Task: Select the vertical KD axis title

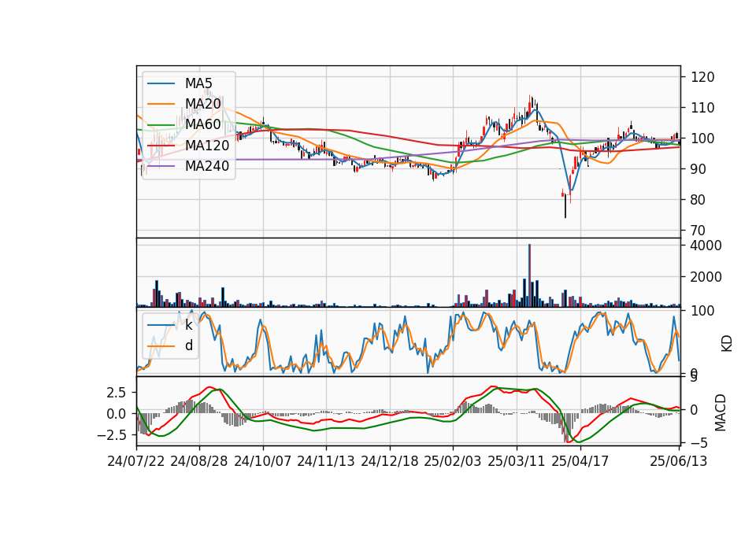Action: tap(727, 343)
